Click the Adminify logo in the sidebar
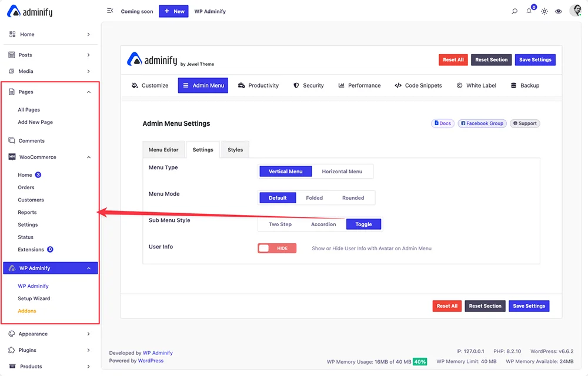The height and width of the screenshot is (376, 588). pyautogui.click(x=29, y=12)
